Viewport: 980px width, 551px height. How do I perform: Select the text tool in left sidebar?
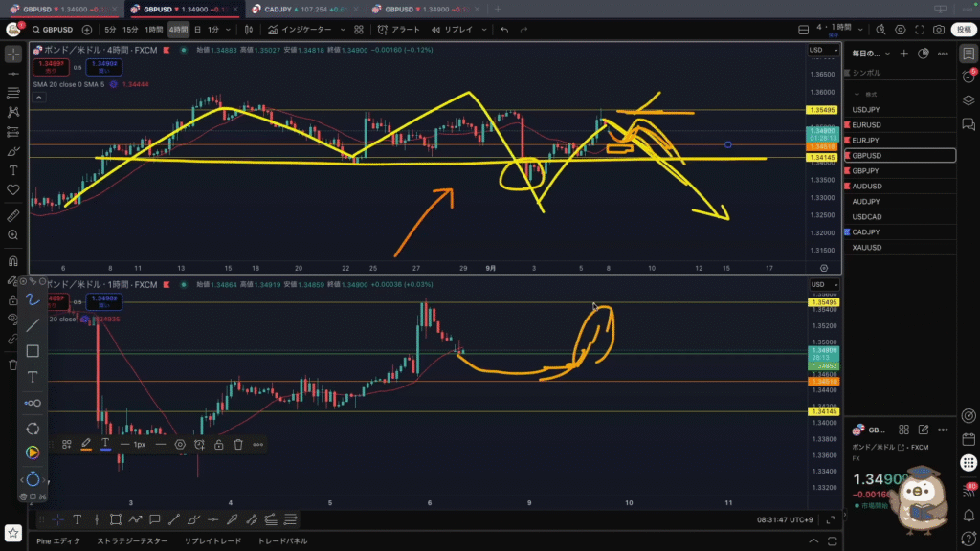pyautogui.click(x=13, y=170)
